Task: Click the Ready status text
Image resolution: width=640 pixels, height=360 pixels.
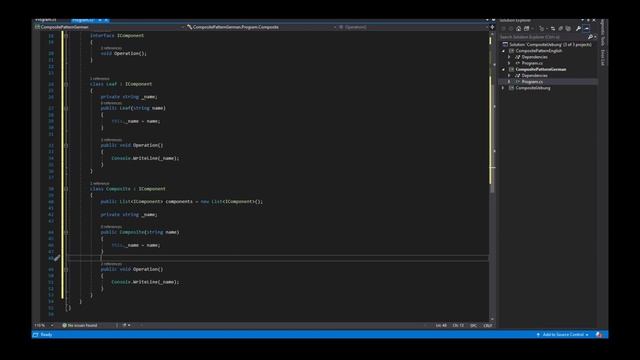Action: coord(46,334)
